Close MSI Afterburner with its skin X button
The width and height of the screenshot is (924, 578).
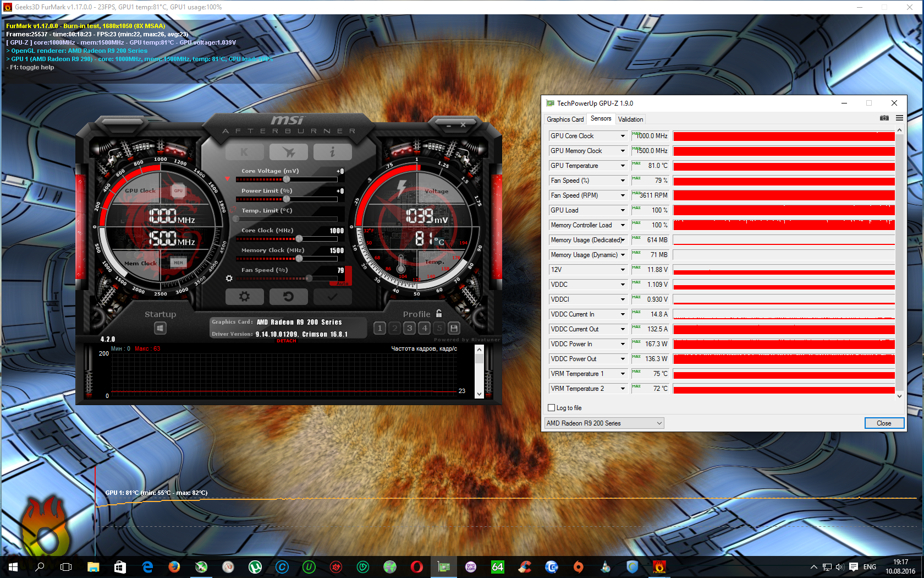click(463, 126)
